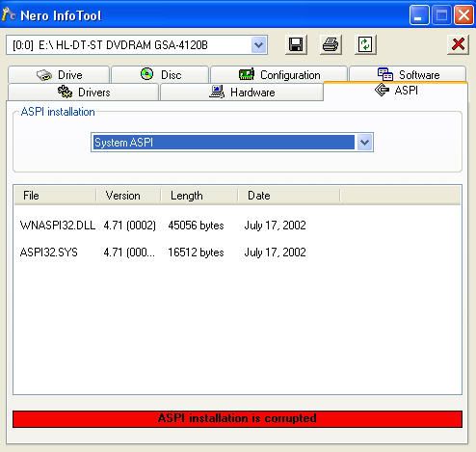Open the Drivers tab
The width and height of the screenshot is (476, 452).
[x=84, y=93]
